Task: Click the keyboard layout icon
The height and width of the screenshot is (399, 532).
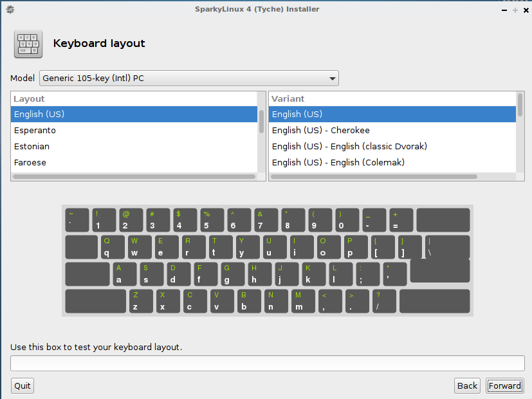Action: pyautogui.click(x=28, y=44)
